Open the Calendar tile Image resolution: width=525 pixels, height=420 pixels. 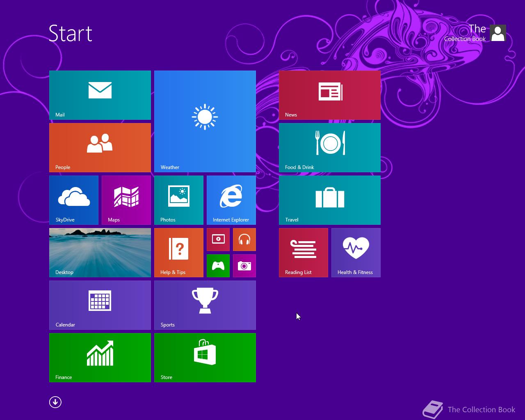[100, 305]
